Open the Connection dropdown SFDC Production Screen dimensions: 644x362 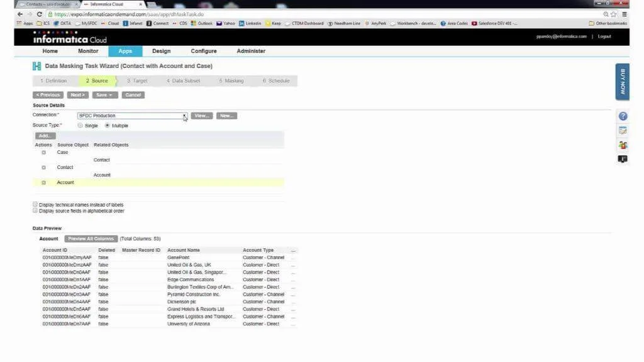coord(132,116)
